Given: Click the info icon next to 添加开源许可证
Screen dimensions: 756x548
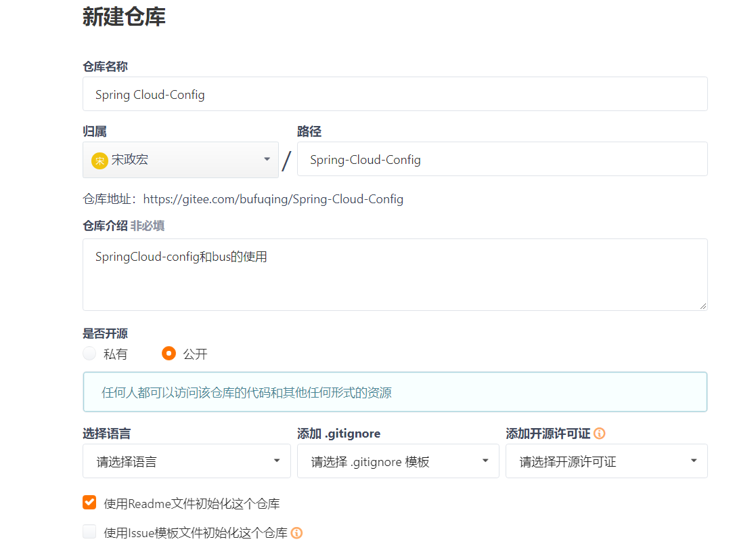Looking at the screenshot, I should 600,434.
